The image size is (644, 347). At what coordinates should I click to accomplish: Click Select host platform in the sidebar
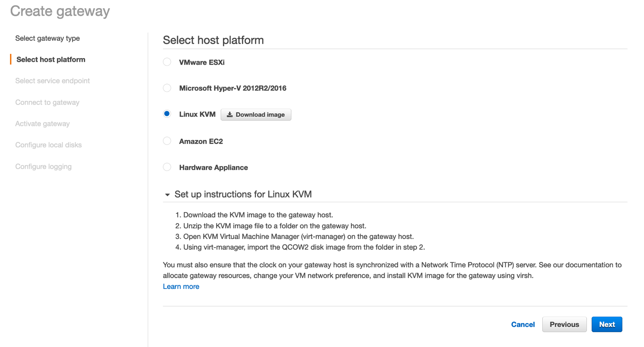[50, 59]
